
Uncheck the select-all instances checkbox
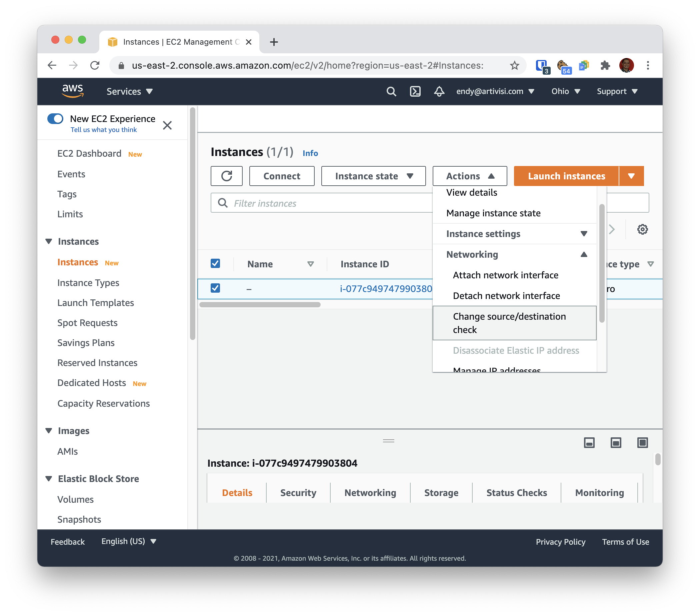point(215,264)
